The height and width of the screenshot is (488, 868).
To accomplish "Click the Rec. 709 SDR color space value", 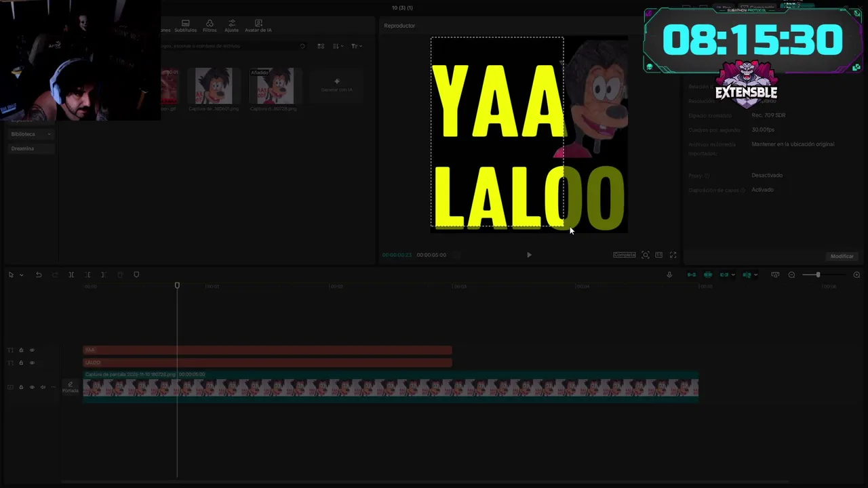I will [x=768, y=115].
